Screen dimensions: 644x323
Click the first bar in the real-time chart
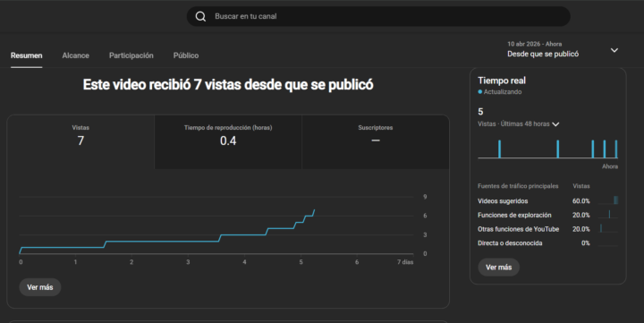point(499,149)
